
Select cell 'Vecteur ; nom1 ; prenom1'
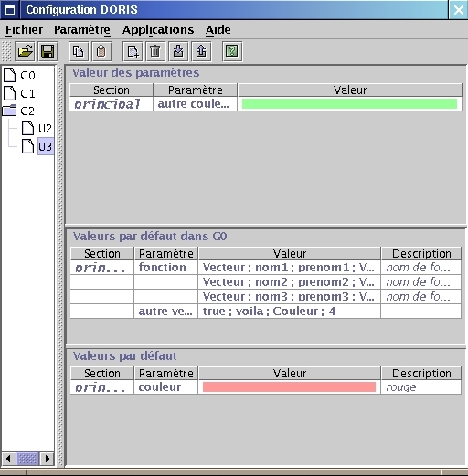[x=290, y=268]
